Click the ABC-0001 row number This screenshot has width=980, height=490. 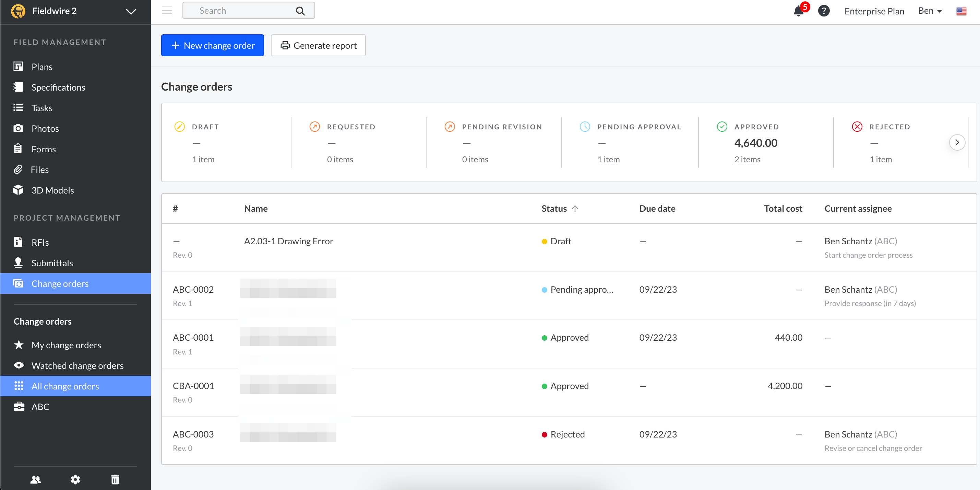click(x=193, y=337)
